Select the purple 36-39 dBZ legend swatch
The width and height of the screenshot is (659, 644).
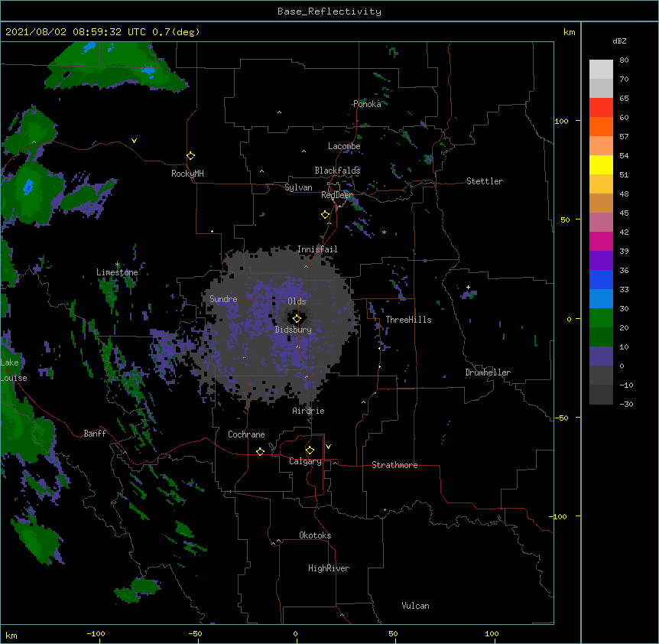601,261
